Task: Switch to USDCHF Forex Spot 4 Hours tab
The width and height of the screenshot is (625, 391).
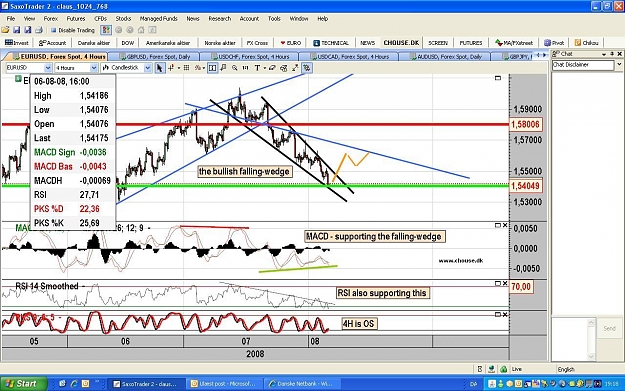Action: (250, 57)
